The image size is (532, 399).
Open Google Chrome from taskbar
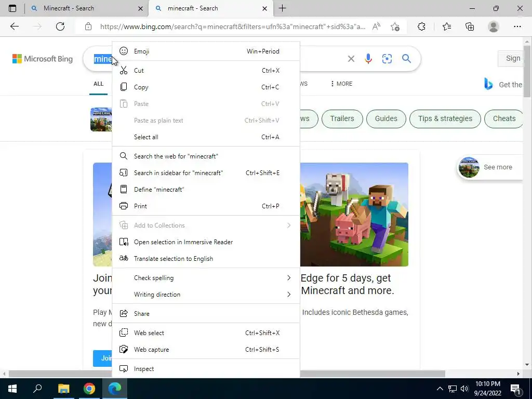coord(89,389)
